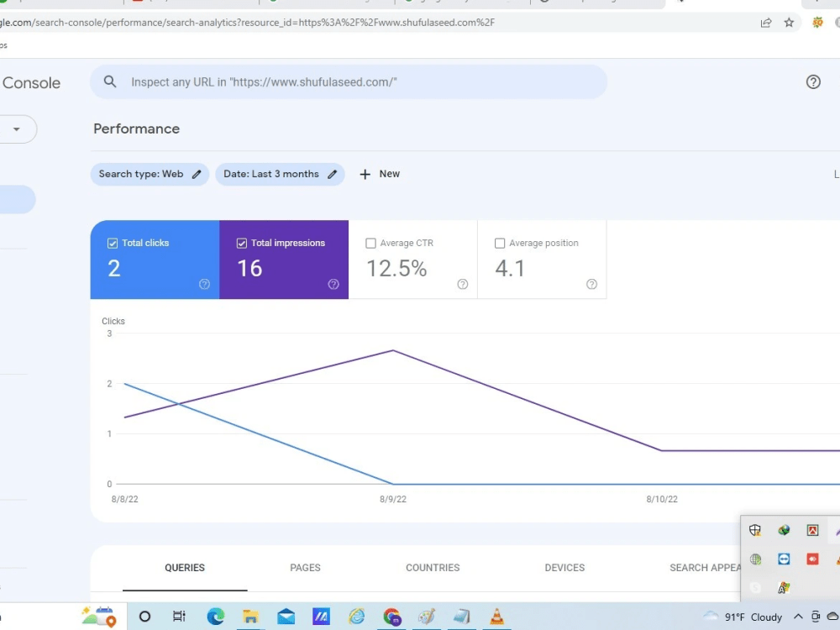Switch to the PAGES tab
The height and width of the screenshot is (630, 840).
tap(306, 568)
